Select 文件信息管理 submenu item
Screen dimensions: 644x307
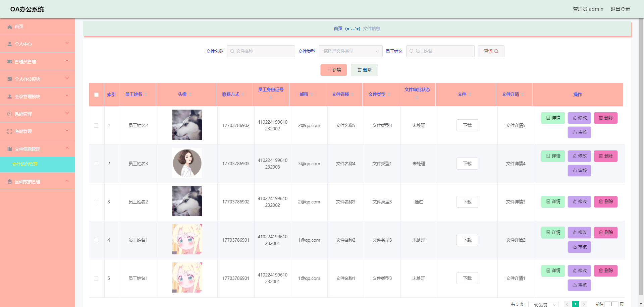(x=24, y=165)
